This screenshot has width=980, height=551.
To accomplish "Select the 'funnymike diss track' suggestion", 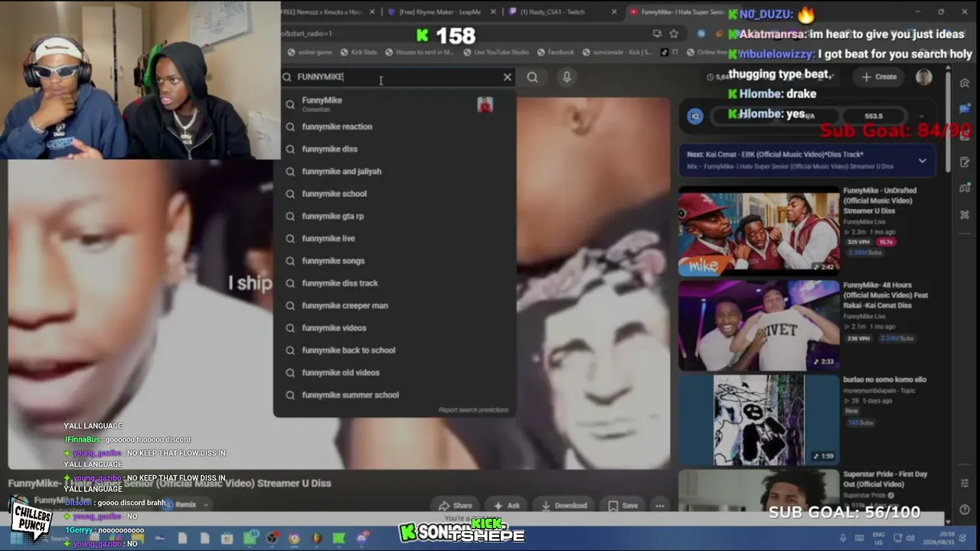I will point(394,283).
